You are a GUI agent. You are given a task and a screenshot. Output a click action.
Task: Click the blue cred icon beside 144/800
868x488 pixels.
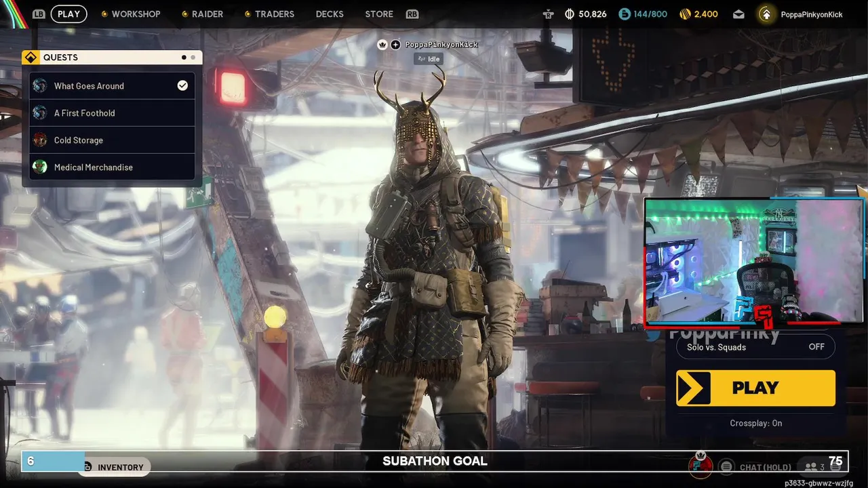(x=625, y=14)
